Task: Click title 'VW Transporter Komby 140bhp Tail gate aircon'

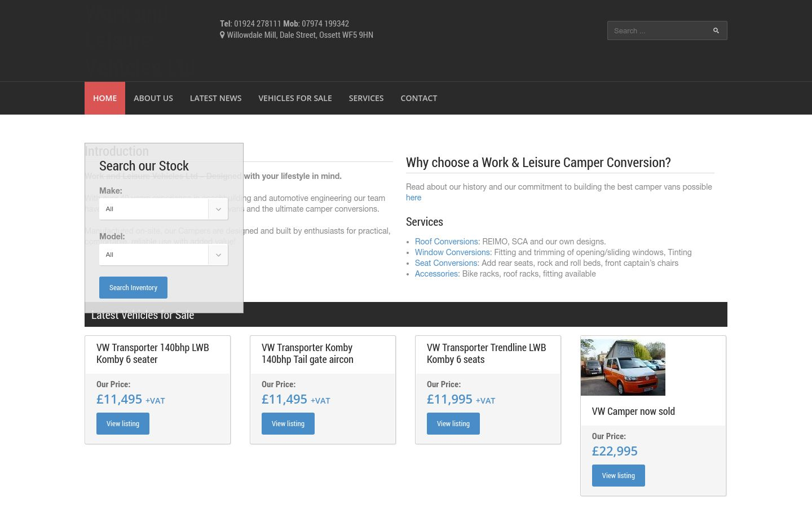Action: click(307, 353)
